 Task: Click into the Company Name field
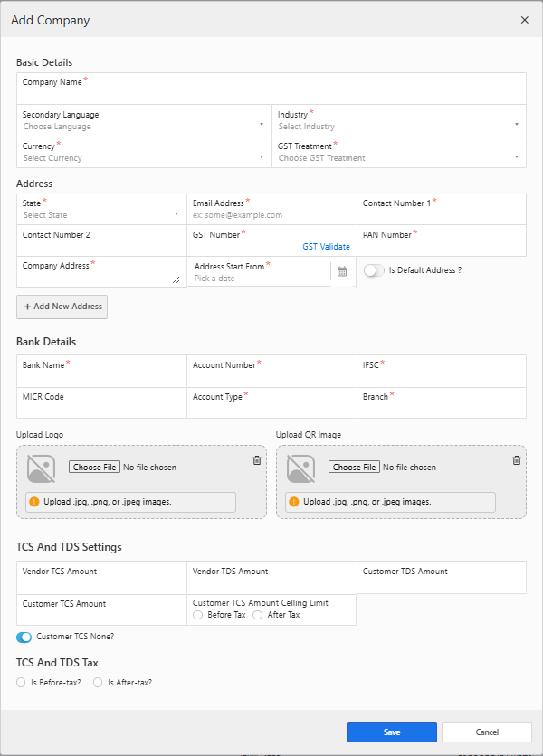[271, 93]
